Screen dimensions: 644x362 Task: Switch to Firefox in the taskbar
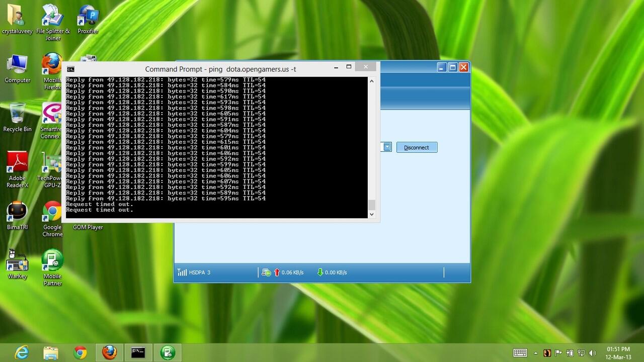[109, 352]
